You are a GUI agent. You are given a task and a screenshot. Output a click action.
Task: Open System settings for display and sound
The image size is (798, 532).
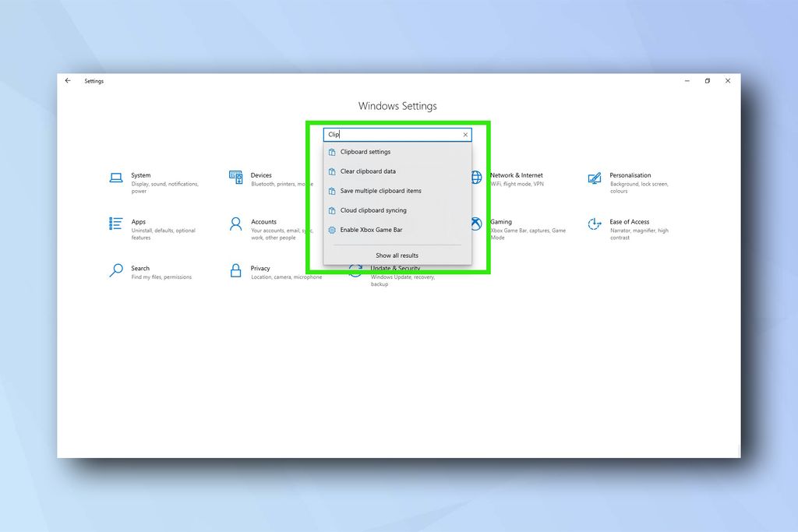(115, 178)
